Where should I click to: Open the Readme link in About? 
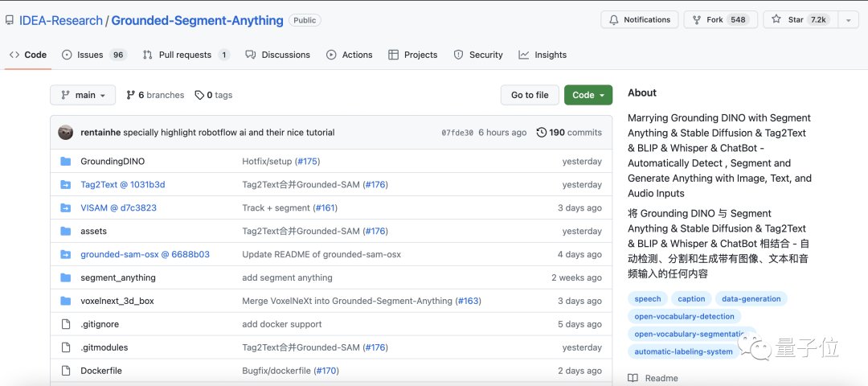tap(653, 378)
